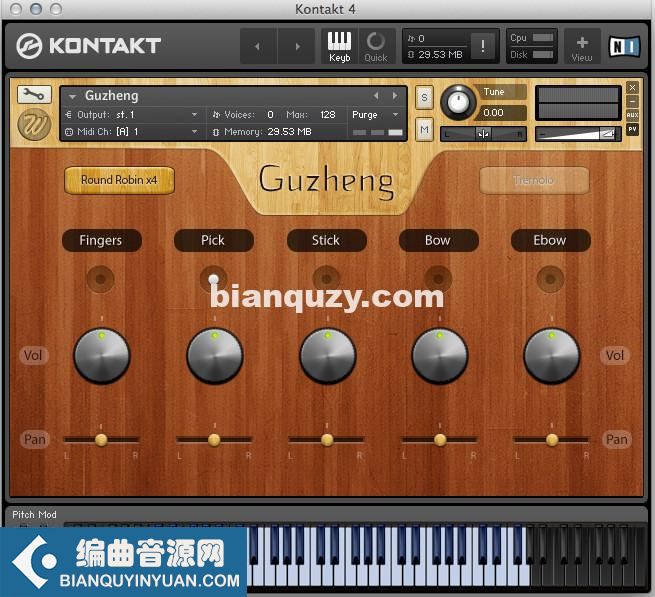
Task: Toggle the Round Robin x4 button
Action: point(119,180)
